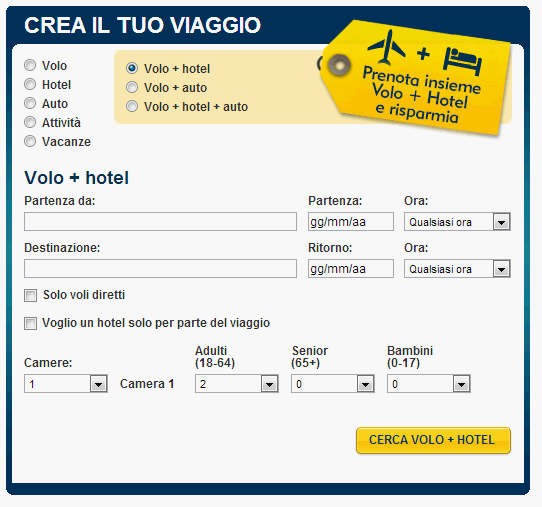The height and width of the screenshot is (507, 542).
Task: Click the bed icon on yellow tag
Action: coord(462,62)
